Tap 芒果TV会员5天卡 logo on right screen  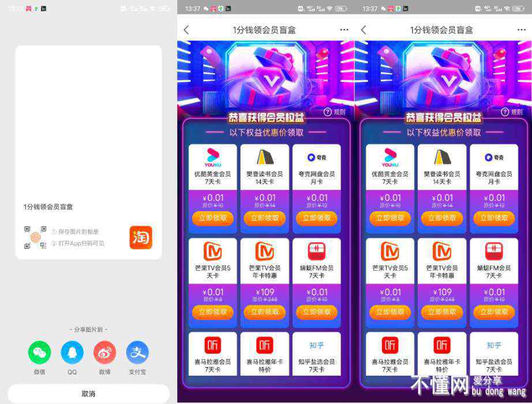coord(390,251)
